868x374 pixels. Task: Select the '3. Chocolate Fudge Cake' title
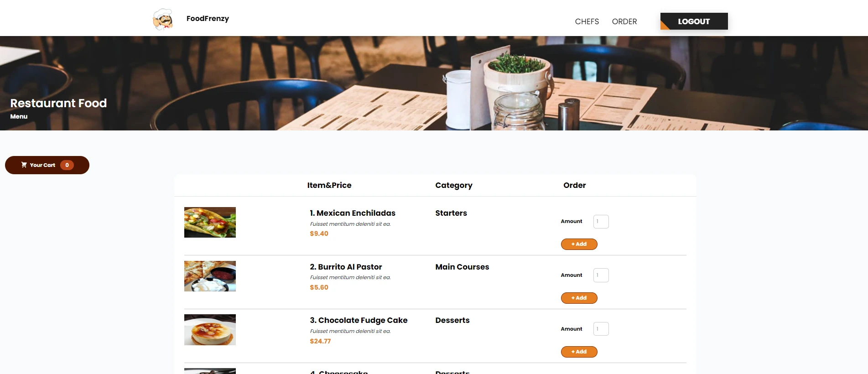(x=359, y=320)
